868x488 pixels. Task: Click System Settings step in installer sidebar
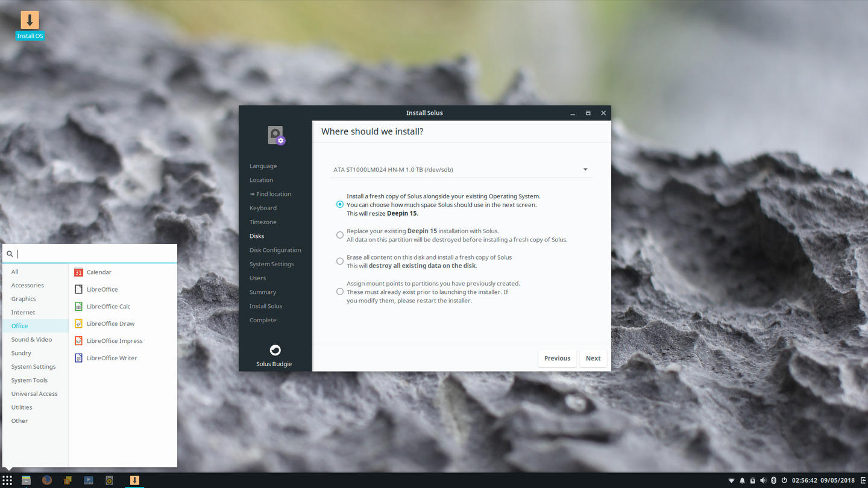[271, 264]
